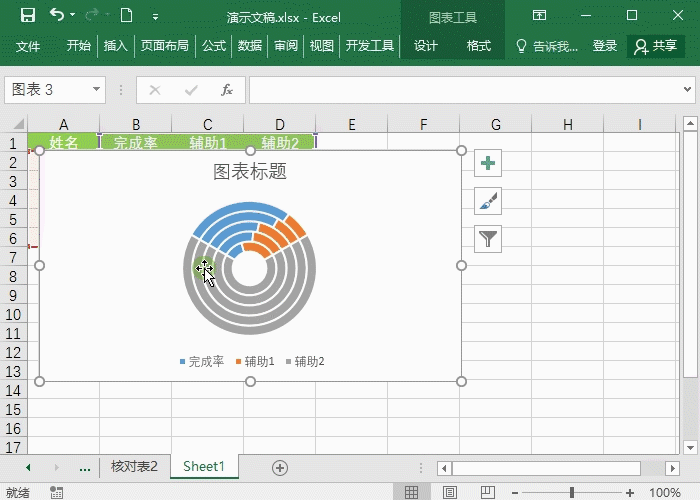Switch to Page Break Preview icon
Viewport: 700px width, 500px height.
point(488,492)
